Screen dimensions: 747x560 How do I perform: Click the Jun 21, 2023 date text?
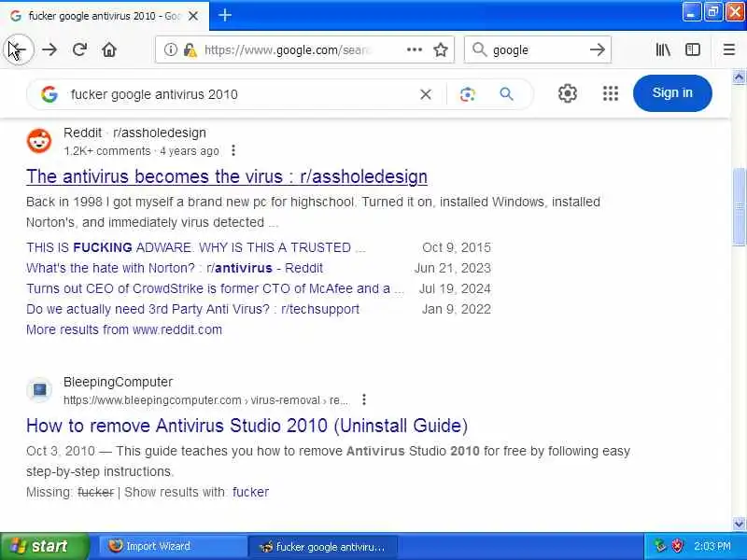point(453,268)
